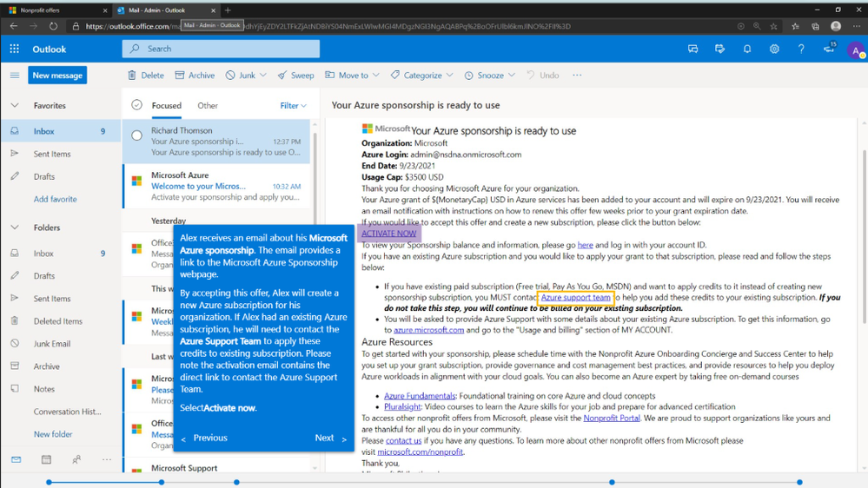This screenshot has height=488, width=868.
Task: Open the Microsoft Azure welcome email
Action: (x=217, y=187)
